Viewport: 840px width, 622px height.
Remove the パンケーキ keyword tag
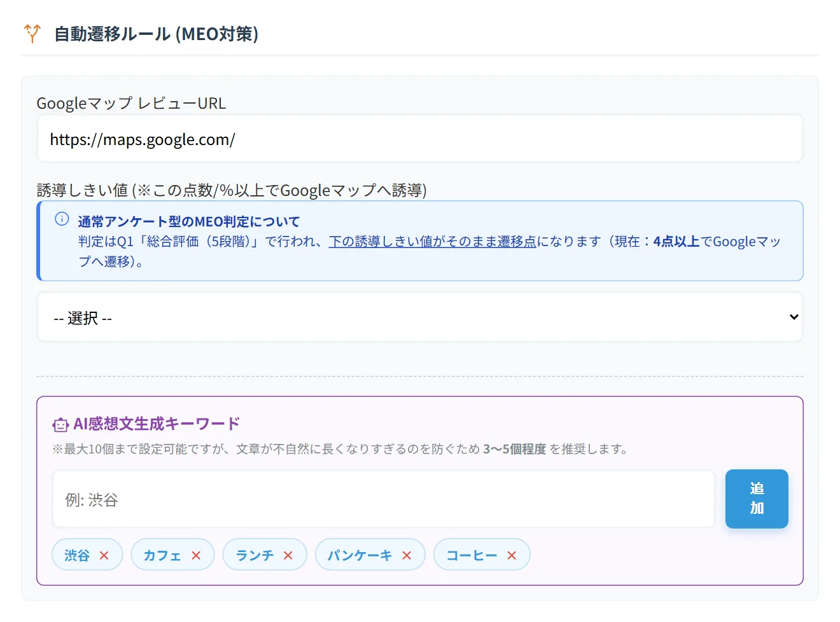407,555
